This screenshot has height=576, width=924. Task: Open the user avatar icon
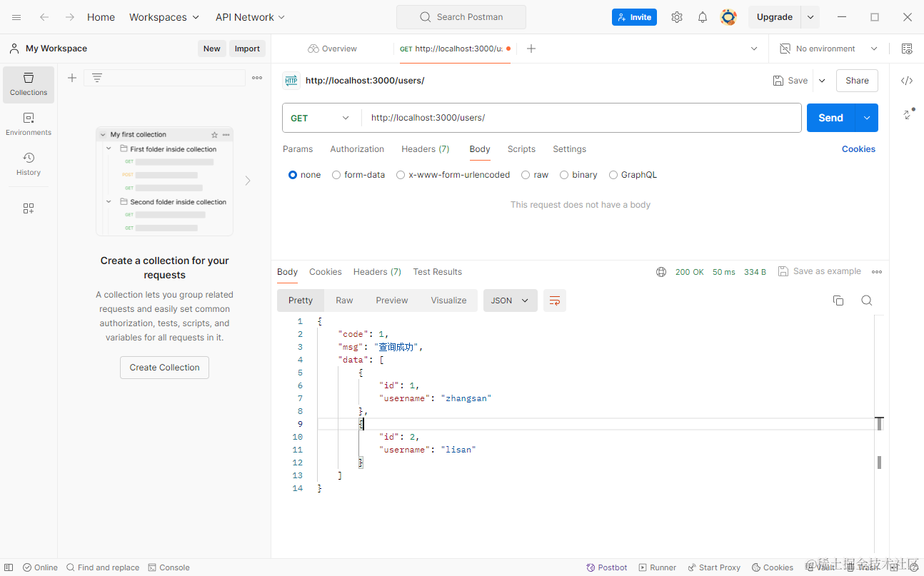pyautogui.click(x=728, y=17)
